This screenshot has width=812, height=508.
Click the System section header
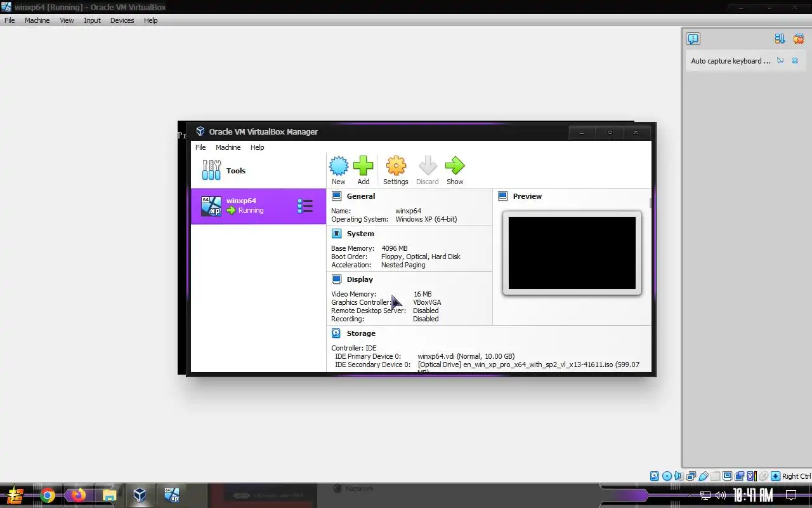(360, 234)
